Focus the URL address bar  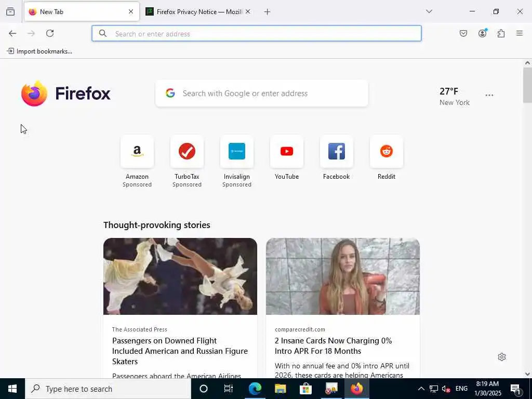click(257, 34)
